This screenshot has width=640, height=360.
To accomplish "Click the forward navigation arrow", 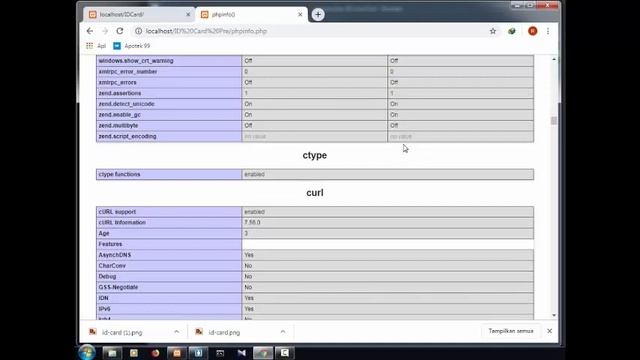I will pyautogui.click(x=105, y=31).
